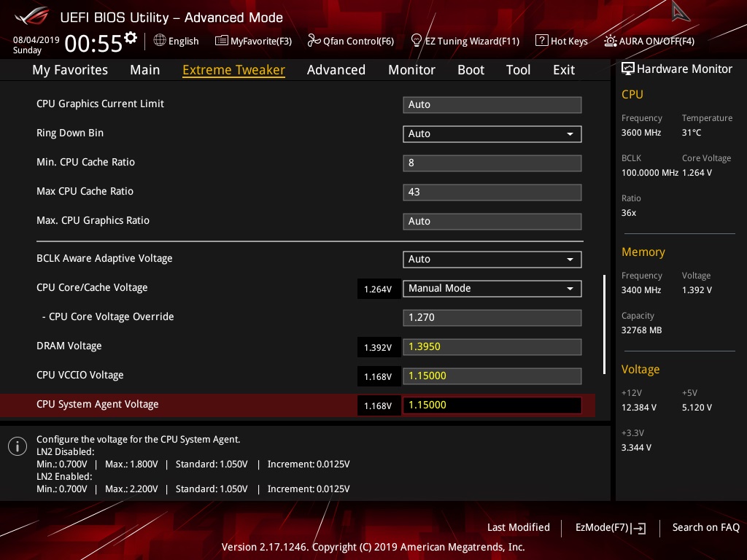The height and width of the screenshot is (560, 747).
Task: Click the 1.392V readout beside DRAM Voltage
Action: tap(378, 347)
